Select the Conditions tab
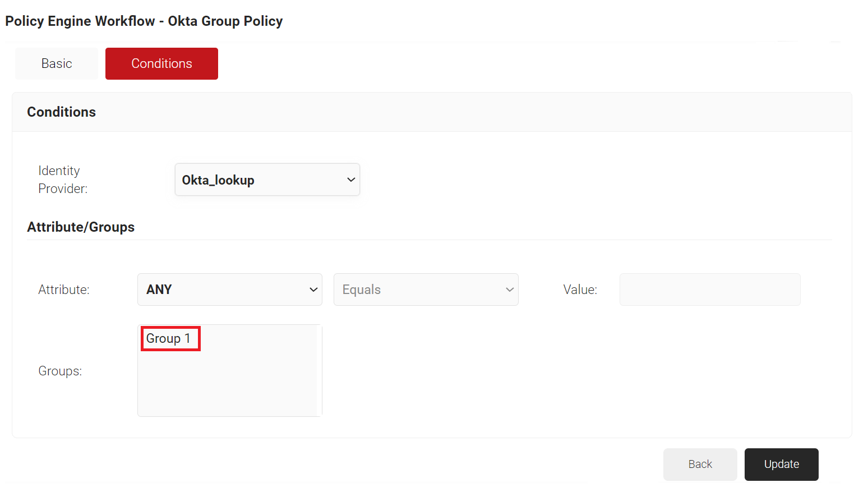Screen dimensions: 868x487 point(161,63)
